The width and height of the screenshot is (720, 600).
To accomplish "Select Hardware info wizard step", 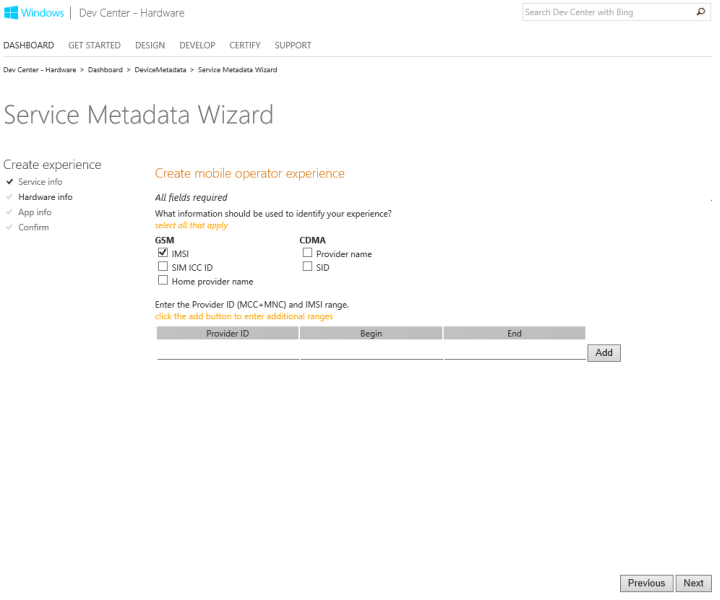I will pyautogui.click(x=45, y=197).
